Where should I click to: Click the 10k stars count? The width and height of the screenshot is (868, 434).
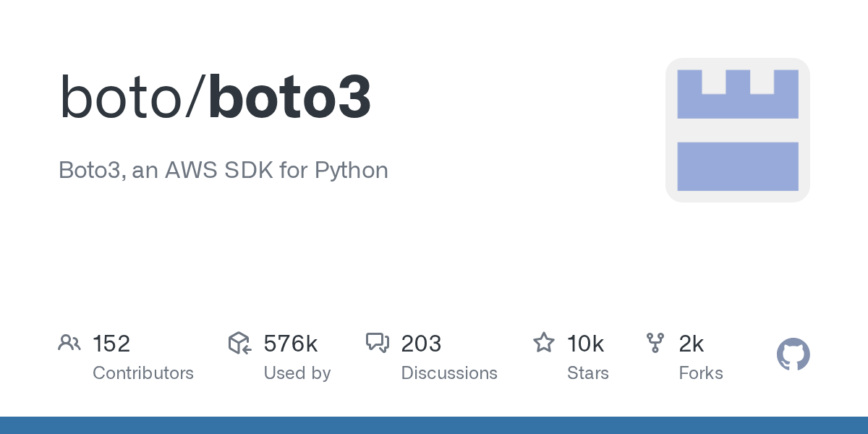tap(585, 344)
